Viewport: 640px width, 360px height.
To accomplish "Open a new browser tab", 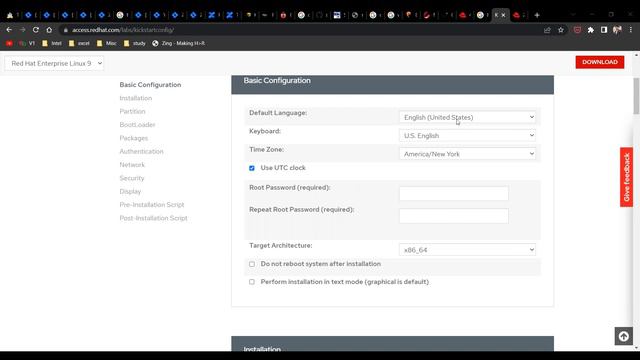I will [537, 15].
